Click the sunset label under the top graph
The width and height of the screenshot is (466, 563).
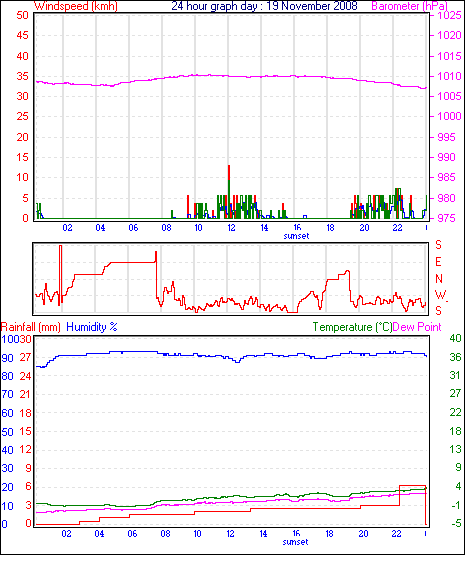pyautogui.click(x=296, y=236)
